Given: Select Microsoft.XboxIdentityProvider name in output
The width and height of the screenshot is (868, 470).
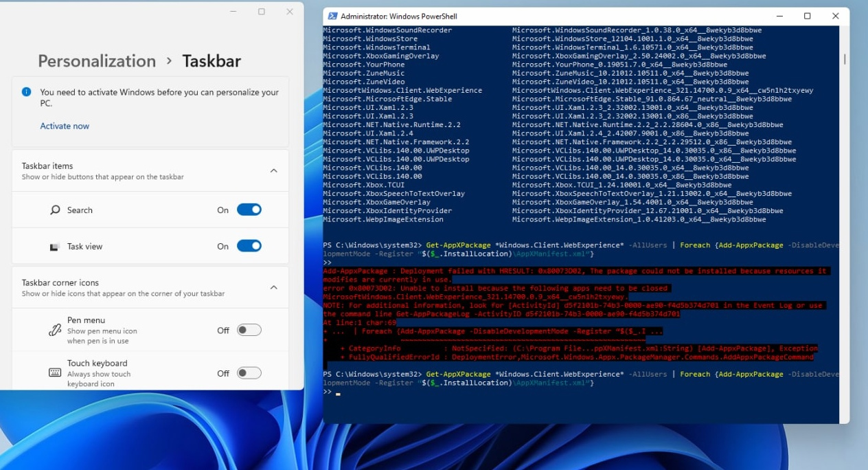Looking at the screenshot, I should [387, 211].
